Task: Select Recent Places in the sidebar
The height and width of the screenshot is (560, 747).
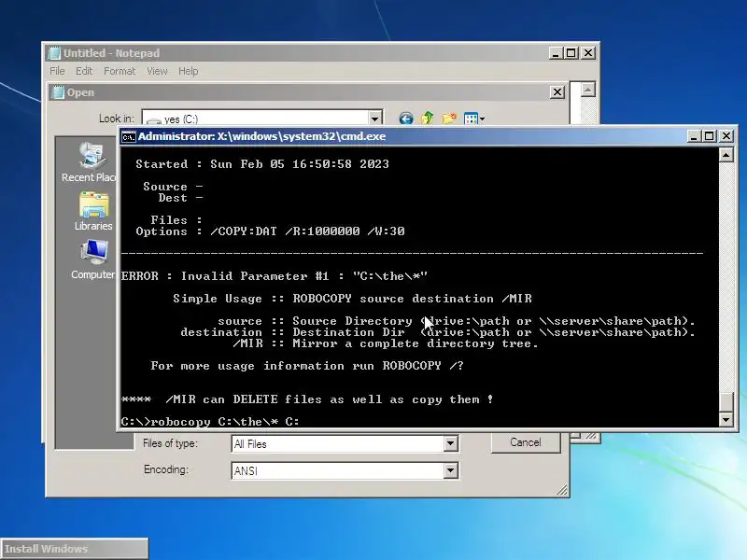Action: (91, 162)
